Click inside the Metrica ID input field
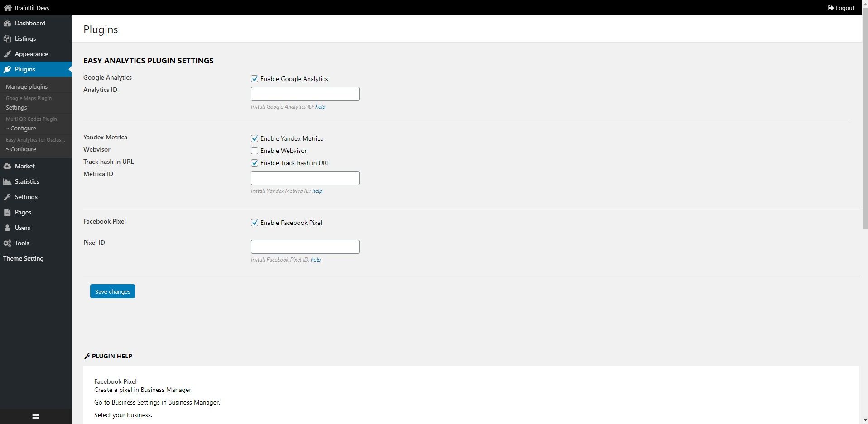The width and height of the screenshot is (868, 424). pos(305,178)
